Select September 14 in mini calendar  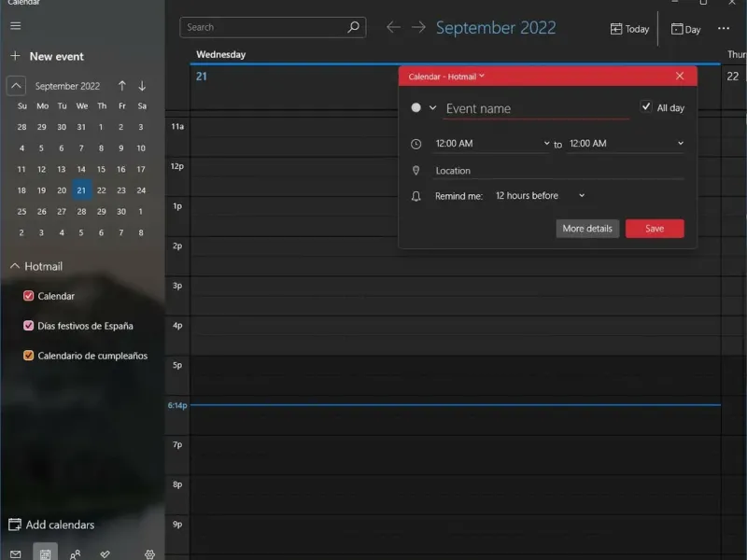tap(81, 169)
